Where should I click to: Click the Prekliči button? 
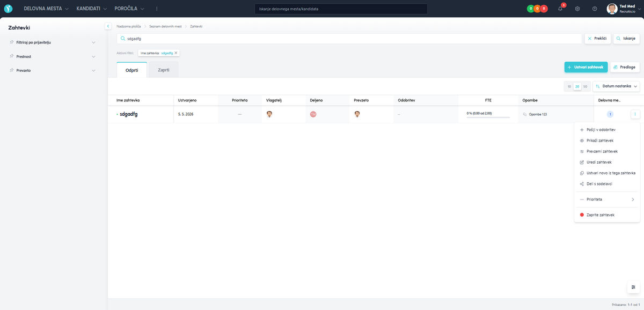tap(597, 39)
